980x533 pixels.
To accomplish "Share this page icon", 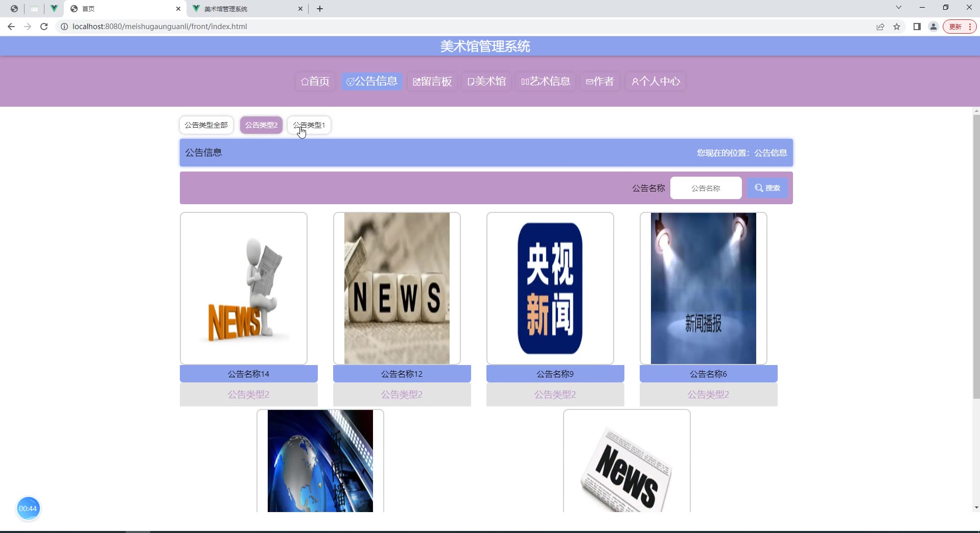I will click(880, 27).
